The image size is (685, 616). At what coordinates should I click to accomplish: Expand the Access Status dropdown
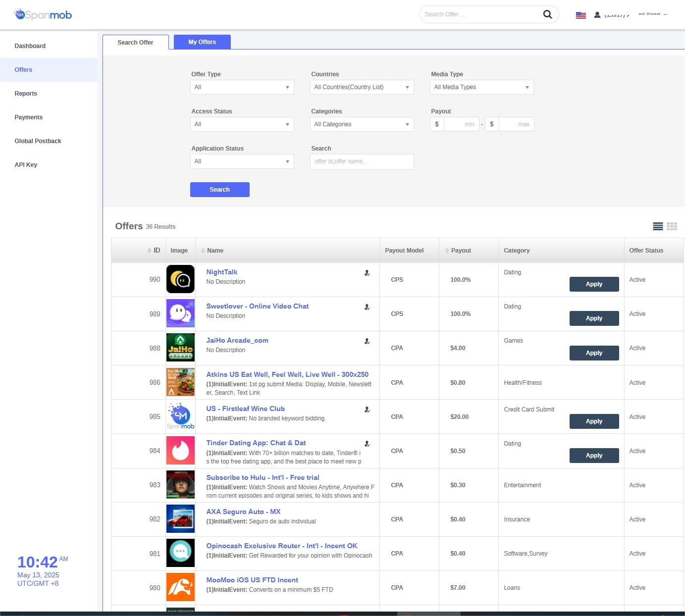click(x=242, y=124)
